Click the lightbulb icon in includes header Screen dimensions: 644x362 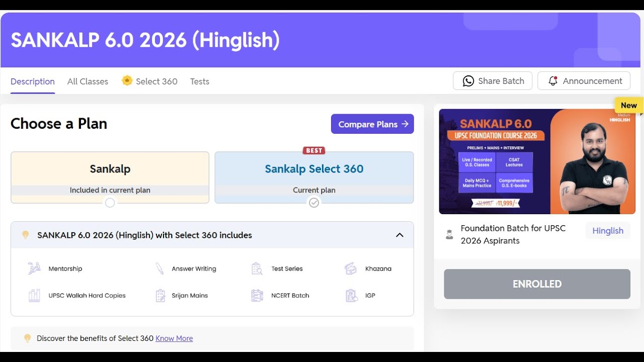coord(26,235)
